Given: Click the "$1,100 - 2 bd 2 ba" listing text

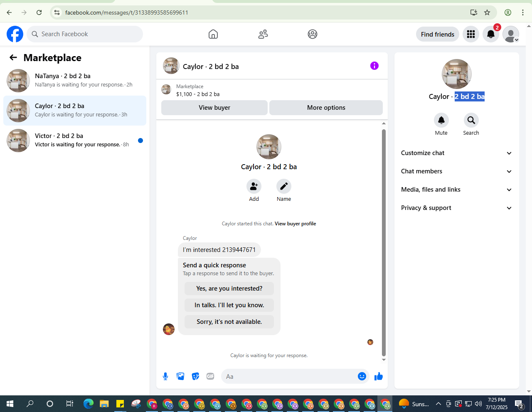Looking at the screenshot, I should [x=198, y=94].
